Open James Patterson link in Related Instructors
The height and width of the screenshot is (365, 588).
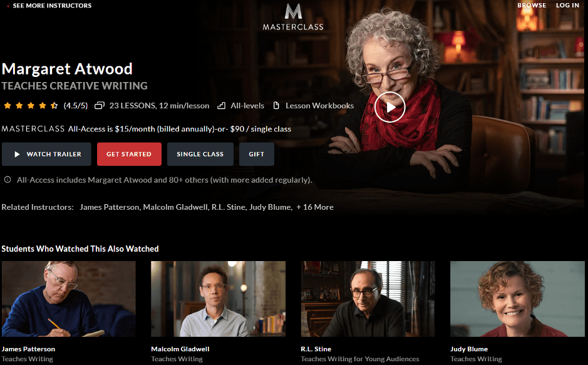click(109, 207)
